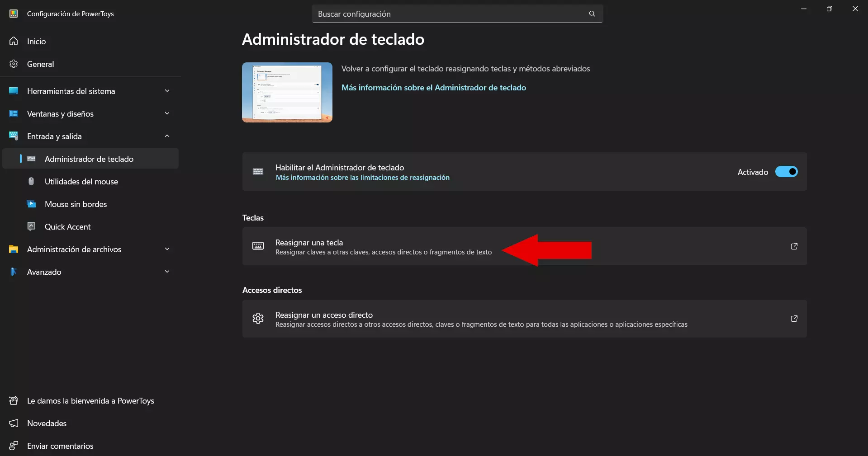Expand Administración de archivos chevron
Screen dimensions: 868x456
[167, 249]
